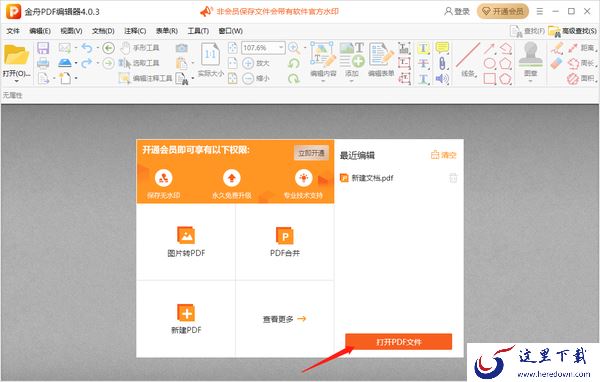This screenshot has width=600, height=382.
Task: Select the Image to PDF (图片转PDF) tile
Action: click(x=186, y=242)
